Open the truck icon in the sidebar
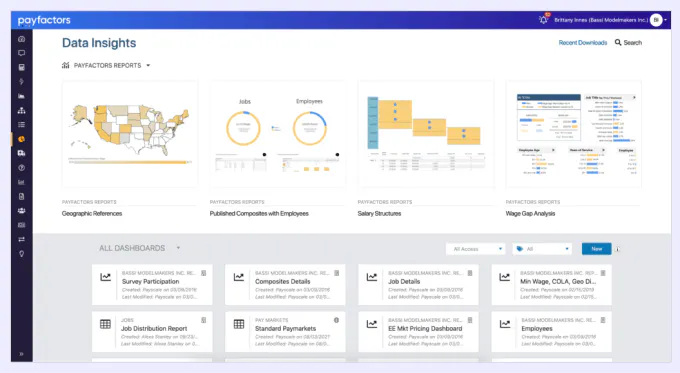 click(x=21, y=154)
